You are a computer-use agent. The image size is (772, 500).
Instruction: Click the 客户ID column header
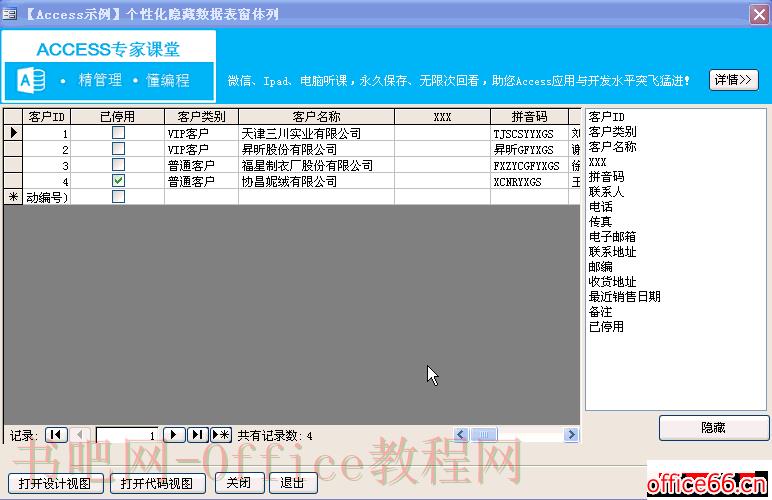click(47, 117)
